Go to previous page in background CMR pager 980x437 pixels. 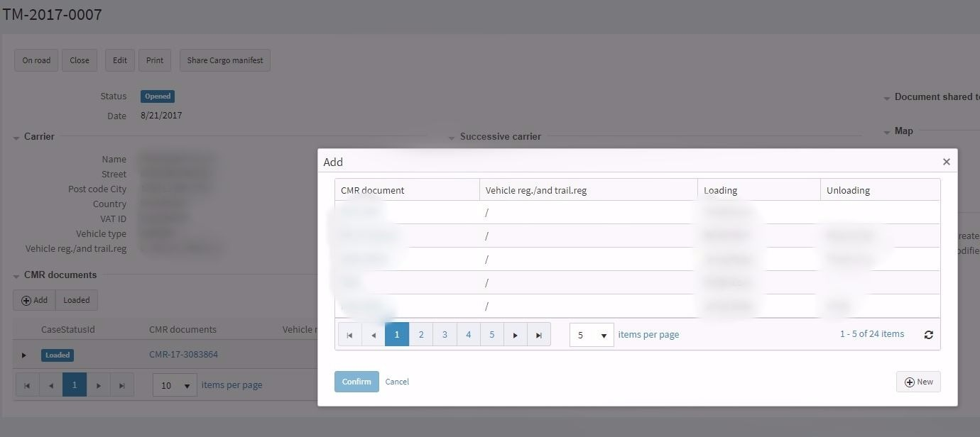click(x=50, y=385)
